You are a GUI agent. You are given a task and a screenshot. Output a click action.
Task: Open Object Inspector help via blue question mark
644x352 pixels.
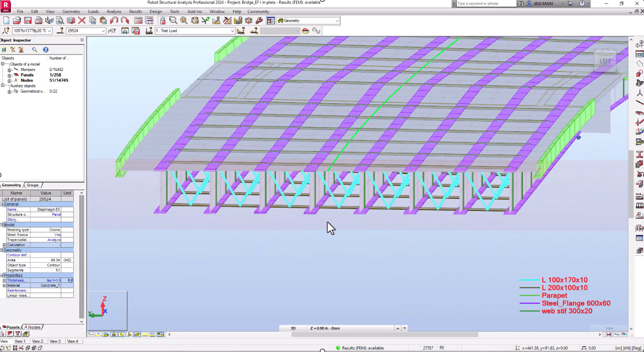point(45,49)
